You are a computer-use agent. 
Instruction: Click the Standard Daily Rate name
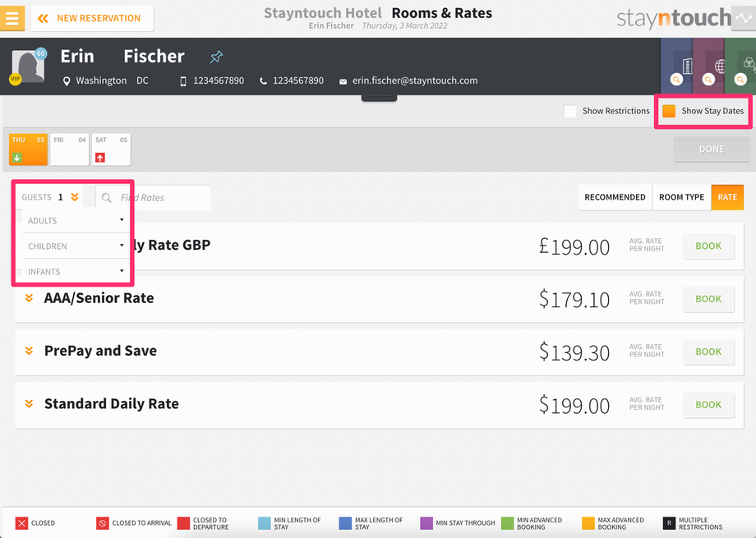(112, 403)
